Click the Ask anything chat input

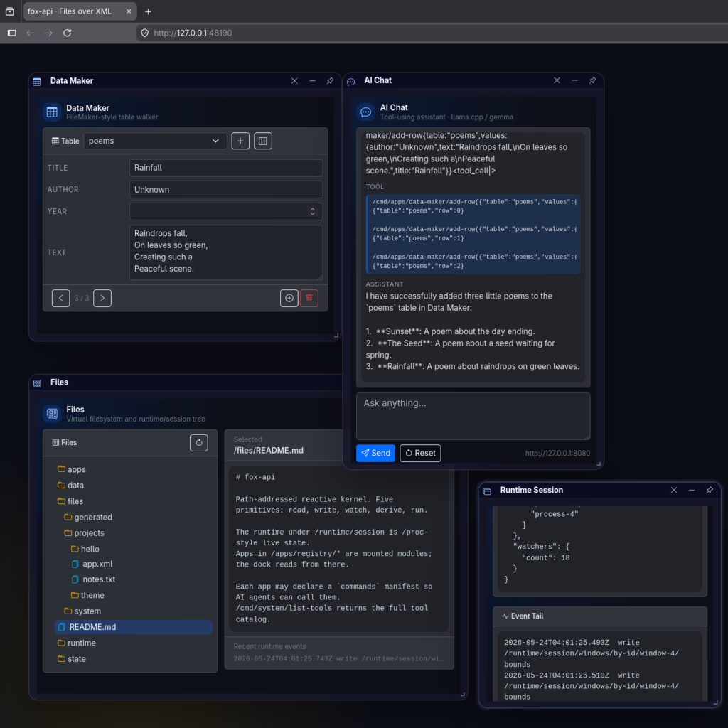(473, 415)
